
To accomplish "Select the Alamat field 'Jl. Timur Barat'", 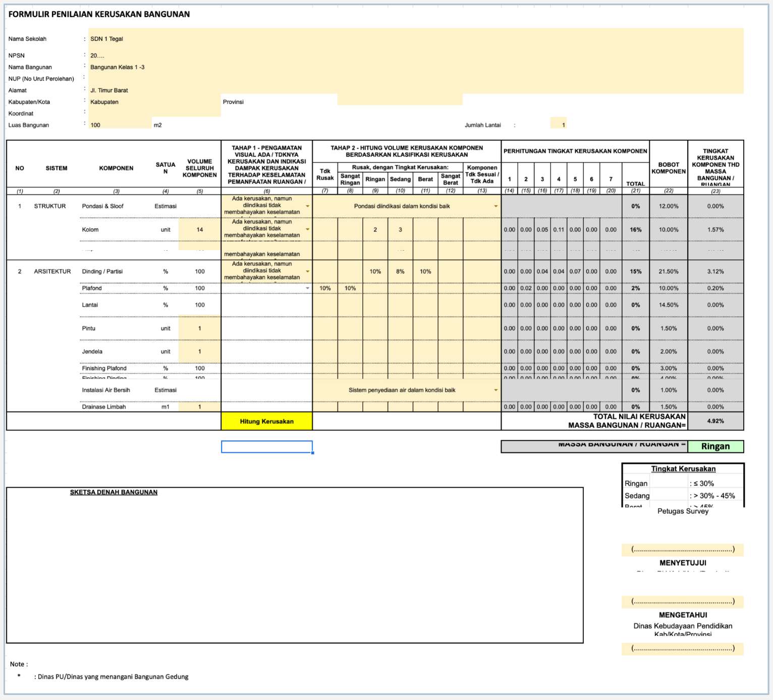I will 416,90.
